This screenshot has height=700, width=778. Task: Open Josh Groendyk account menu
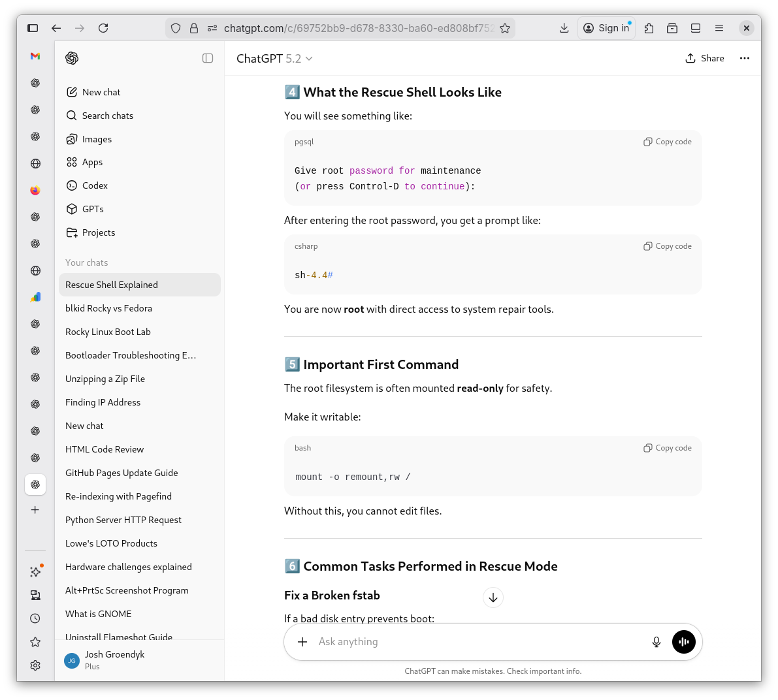pyautogui.click(x=114, y=660)
